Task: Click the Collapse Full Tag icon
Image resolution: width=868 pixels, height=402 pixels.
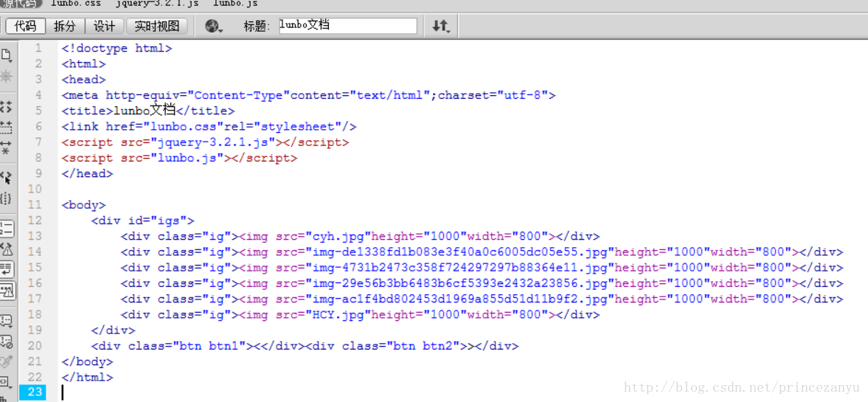Action: tap(7, 107)
